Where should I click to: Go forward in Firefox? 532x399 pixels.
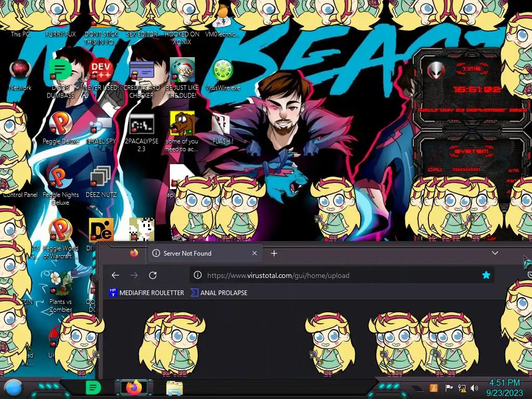(x=134, y=275)
